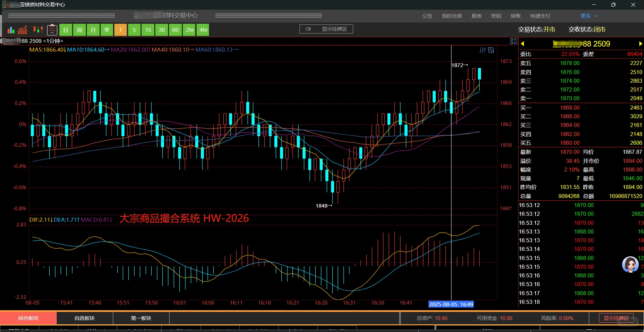
Task: Go to previous contract with left yellow arrow
Action: point(522,44)
